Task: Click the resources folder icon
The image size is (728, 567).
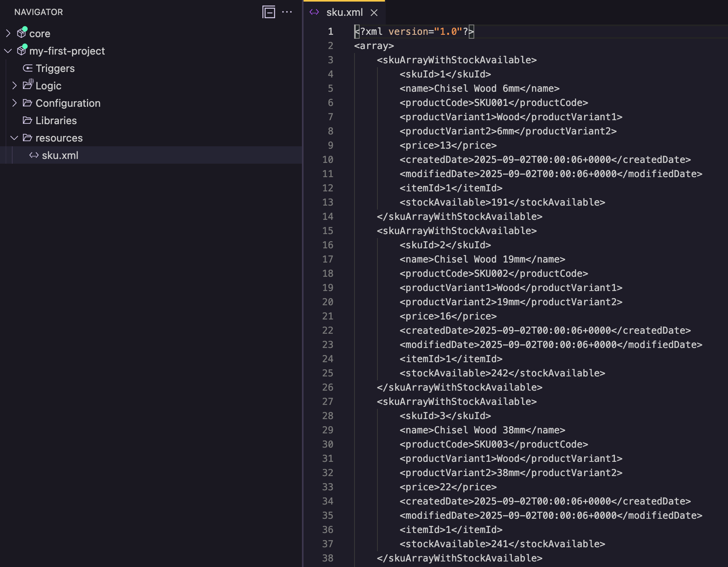Action: click(28, 138)
